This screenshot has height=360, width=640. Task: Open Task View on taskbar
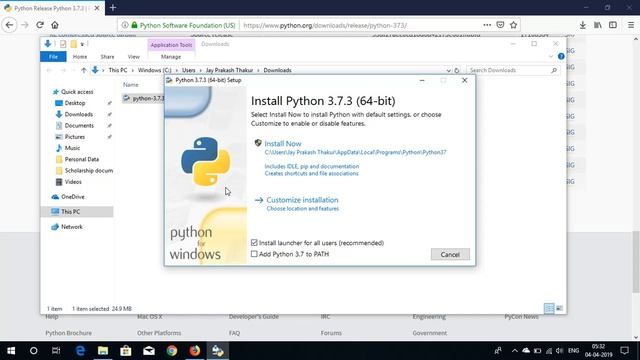click(56, 351)
